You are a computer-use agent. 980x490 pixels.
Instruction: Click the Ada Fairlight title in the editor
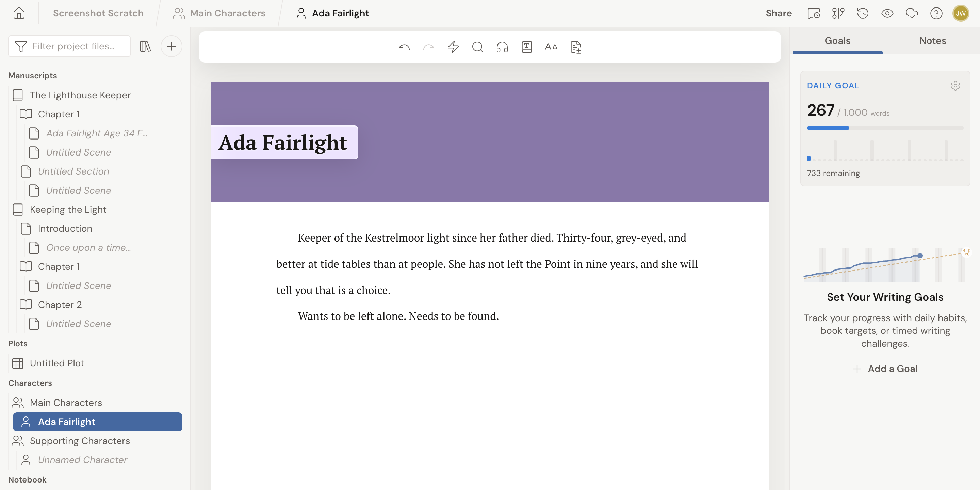click(x=283, y=142)
